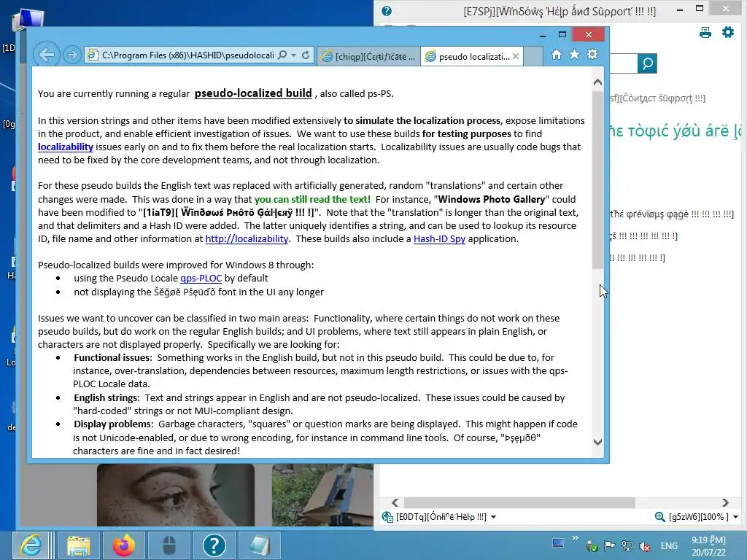The height and width of the screenshot is (560, 747).
Task: Open the IE Tools gear menu
Action: click(592, 54)
